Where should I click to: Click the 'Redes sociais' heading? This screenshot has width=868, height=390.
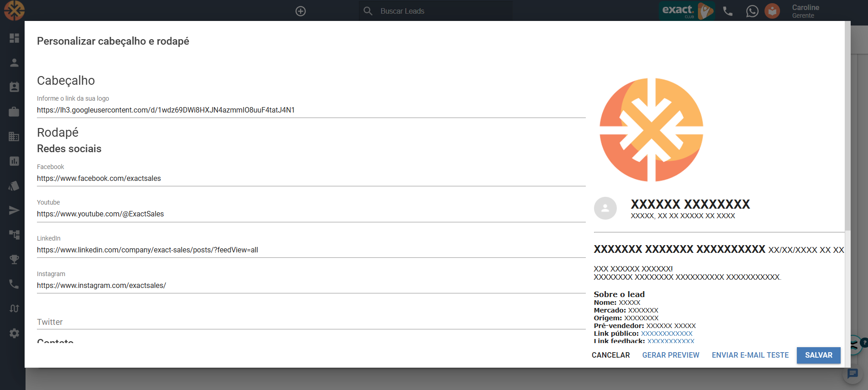tap(69, 149)
